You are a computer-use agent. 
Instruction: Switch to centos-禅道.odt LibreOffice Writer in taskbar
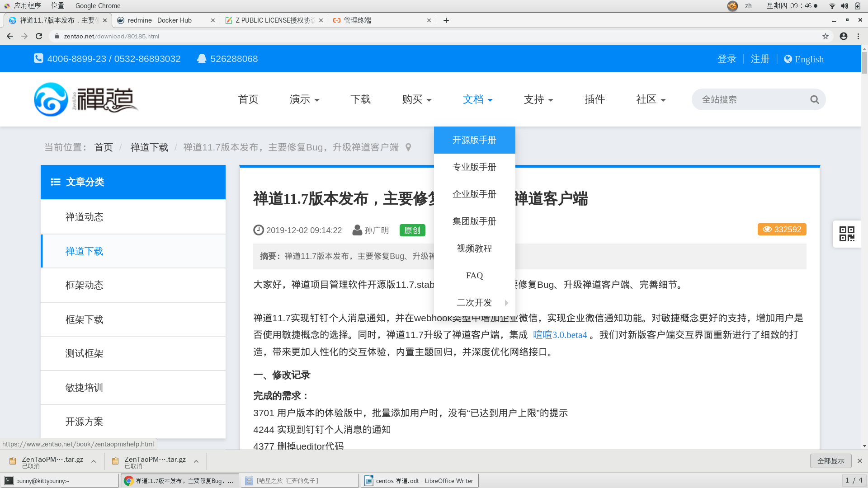click(420, 481)
